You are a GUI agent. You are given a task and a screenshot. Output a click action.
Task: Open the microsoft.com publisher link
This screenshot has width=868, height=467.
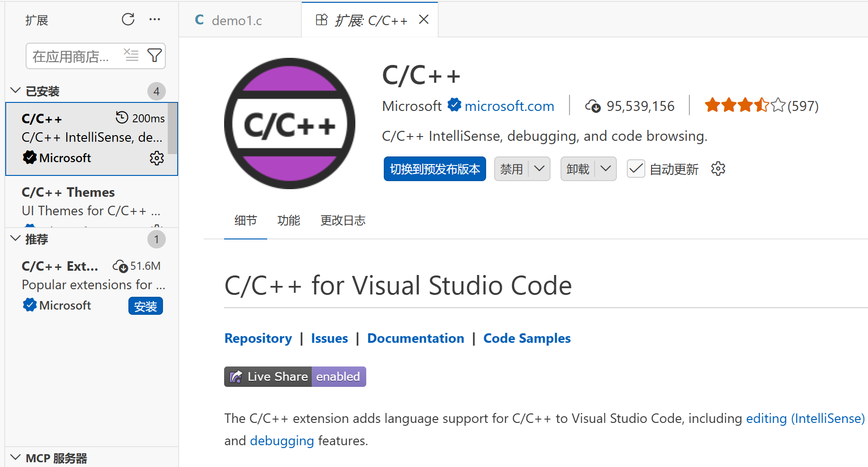pos(509,106)
